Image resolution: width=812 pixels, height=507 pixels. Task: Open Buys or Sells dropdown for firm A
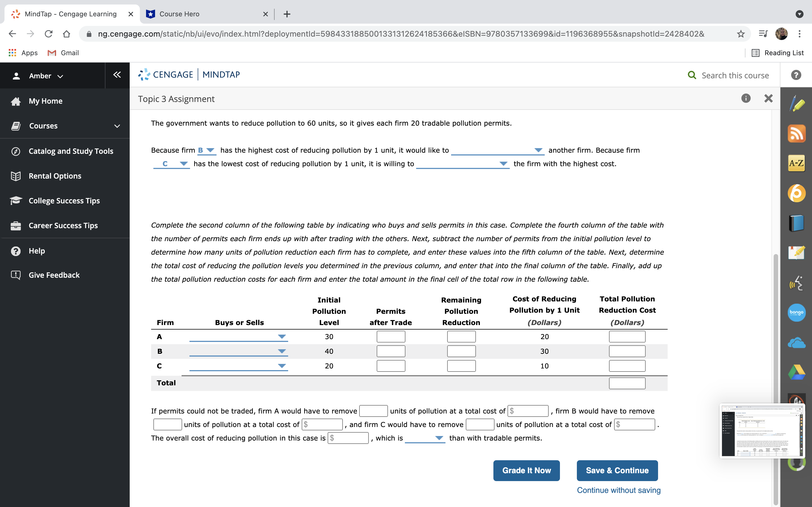(238, 337)
